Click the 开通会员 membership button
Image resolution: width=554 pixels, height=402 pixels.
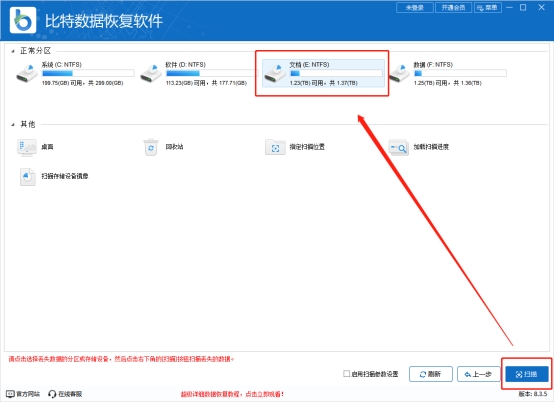coord(453,7)
